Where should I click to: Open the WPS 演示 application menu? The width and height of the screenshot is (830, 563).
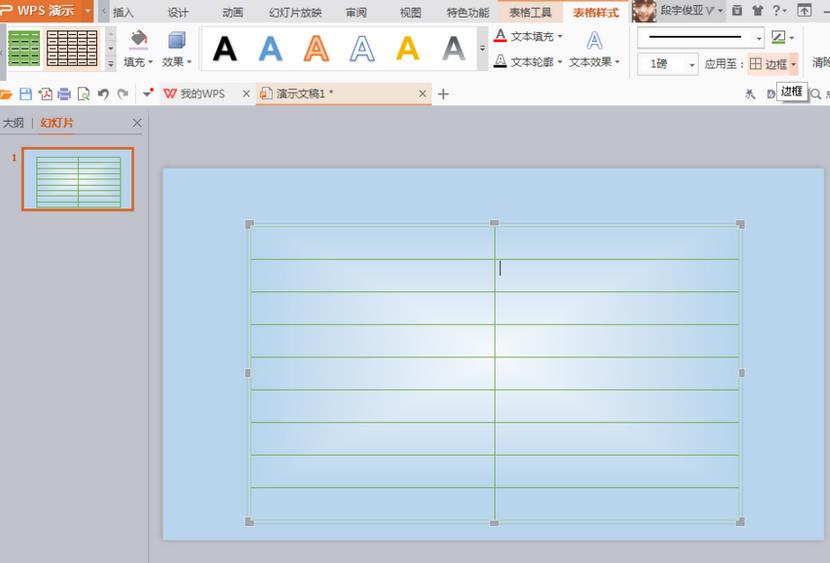[x=47, y=11]
